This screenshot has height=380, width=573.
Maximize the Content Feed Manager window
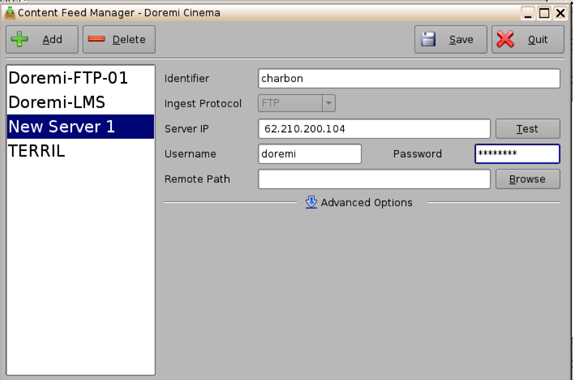(x=544, y=13)
